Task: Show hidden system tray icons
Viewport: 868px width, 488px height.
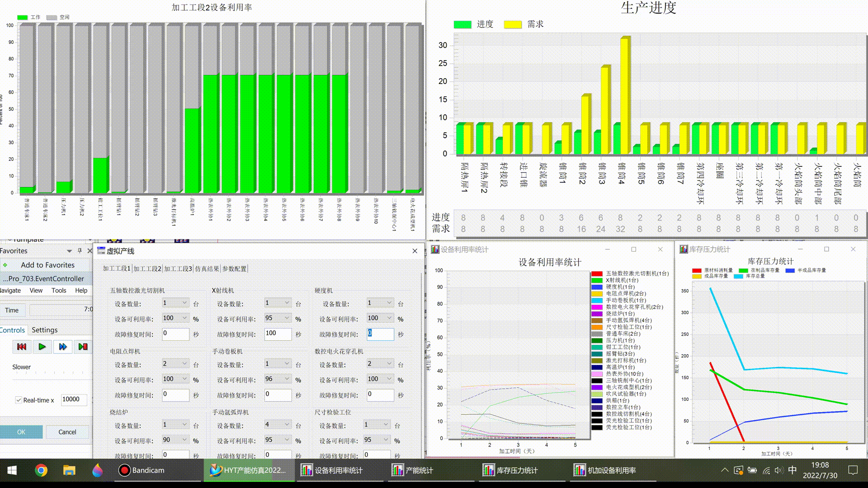Action: pos(725,470)
